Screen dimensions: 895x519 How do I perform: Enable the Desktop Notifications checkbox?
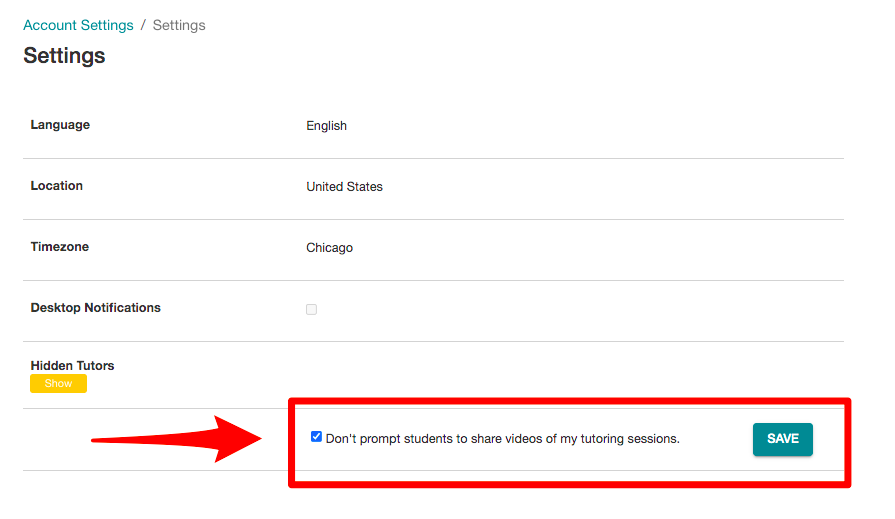coord(311,309)
